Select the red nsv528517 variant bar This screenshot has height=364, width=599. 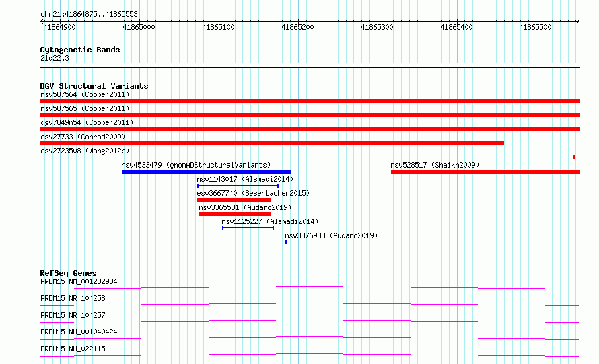(485, 172)
